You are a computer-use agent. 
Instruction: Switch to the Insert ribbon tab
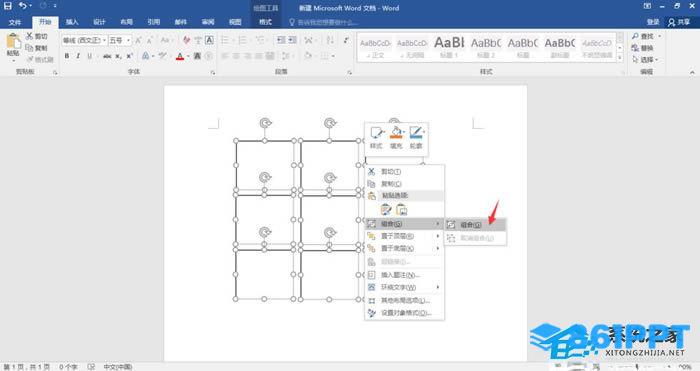tap(72, 22)
